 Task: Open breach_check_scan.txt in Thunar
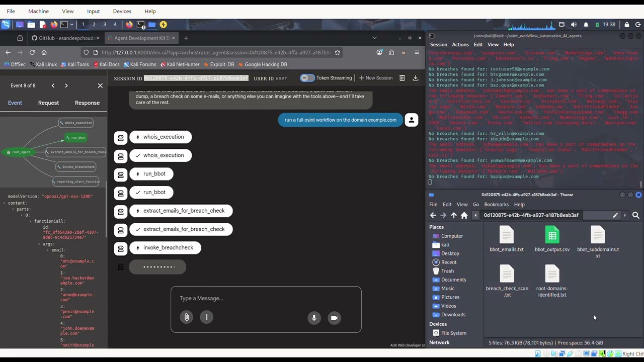[x=507, y=282]
